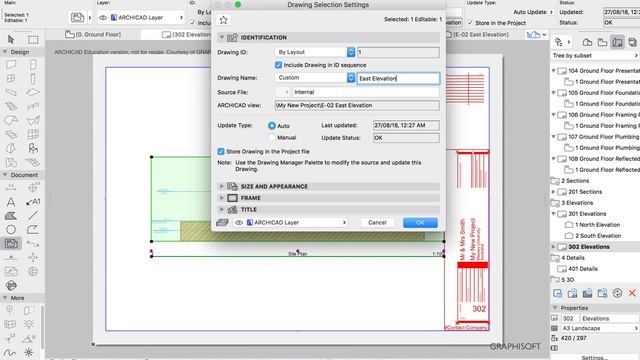Switch Navigator to View Map

pyautogui.click(x=602, y=42)
